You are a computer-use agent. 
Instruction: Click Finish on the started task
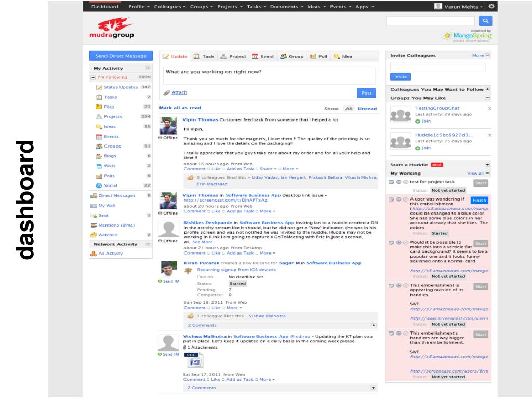[480, 200]
